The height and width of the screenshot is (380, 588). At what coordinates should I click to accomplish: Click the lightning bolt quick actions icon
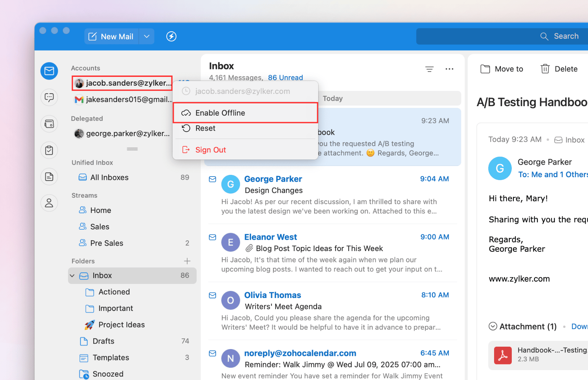171,36
